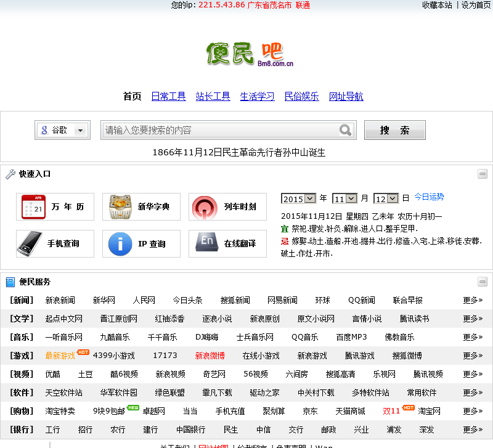Open the 淘宝网 link
493x448 pixels.
(429, 411)
